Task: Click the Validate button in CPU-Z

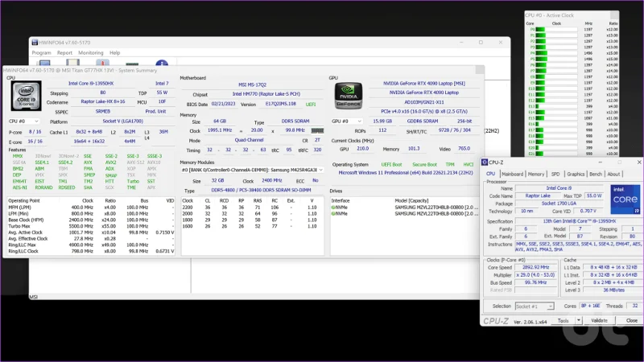Action: pyautogui.click(x=599, y=320)
